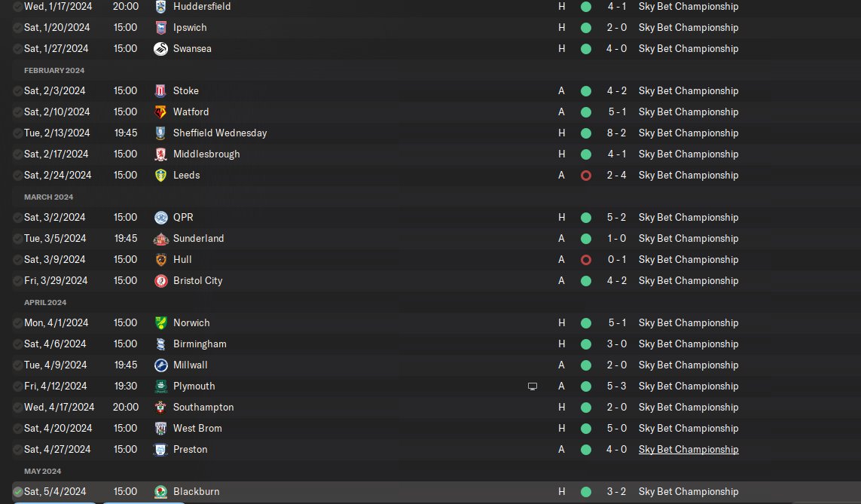The height and width of the screenshot is (504, 861).
Task: Open the Bristol City team name
Action: 197,280
